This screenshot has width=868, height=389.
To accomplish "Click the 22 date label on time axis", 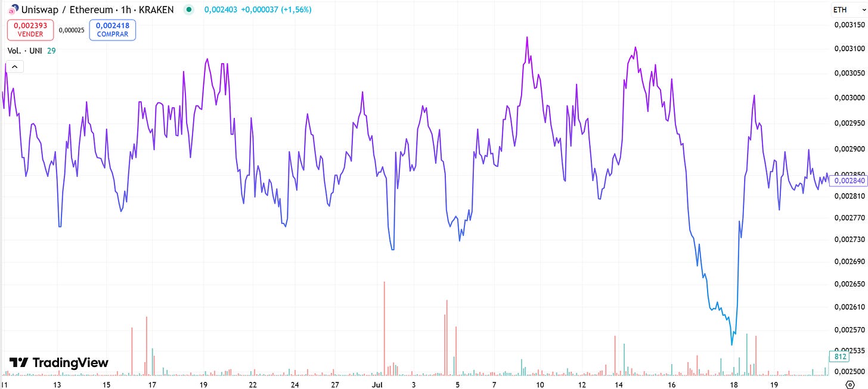I will 253,384.
